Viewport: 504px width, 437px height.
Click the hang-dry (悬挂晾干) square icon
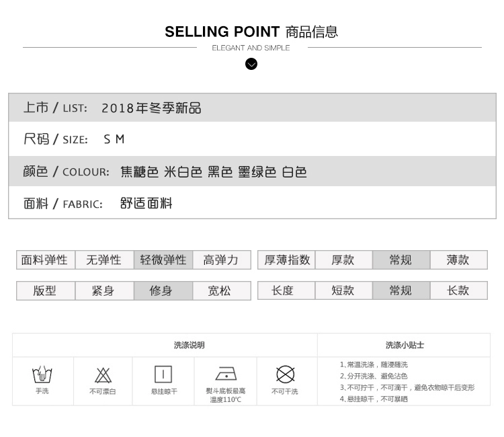coord(163,374)
